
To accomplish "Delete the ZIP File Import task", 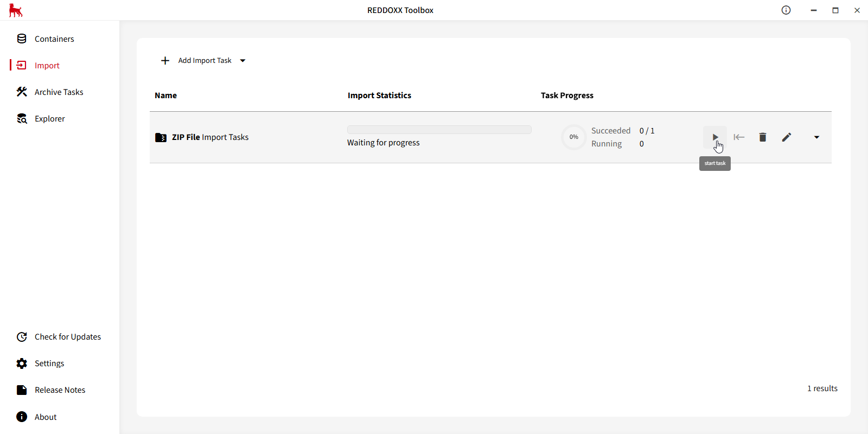I will pos(763,137).
